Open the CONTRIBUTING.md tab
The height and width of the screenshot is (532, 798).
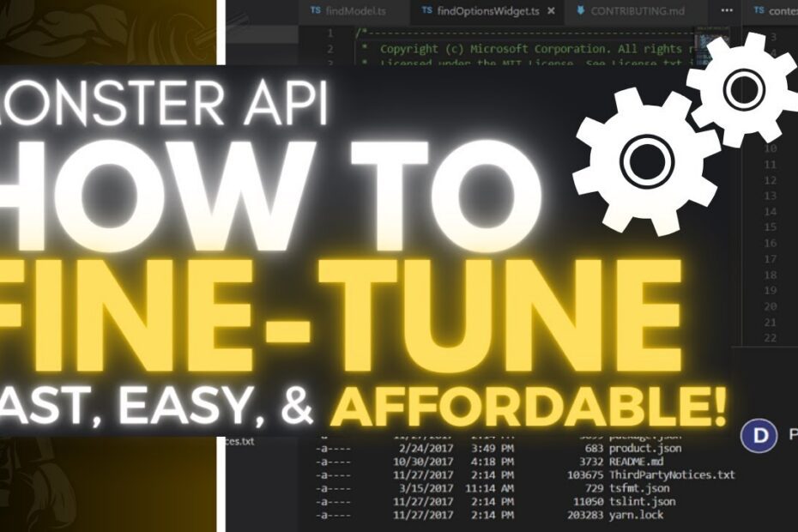(x=638, y=10)
